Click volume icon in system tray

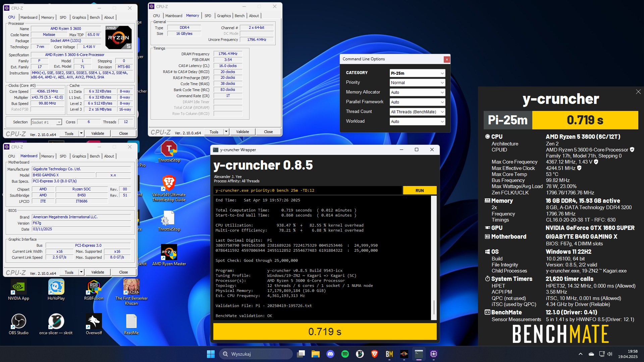610,354
